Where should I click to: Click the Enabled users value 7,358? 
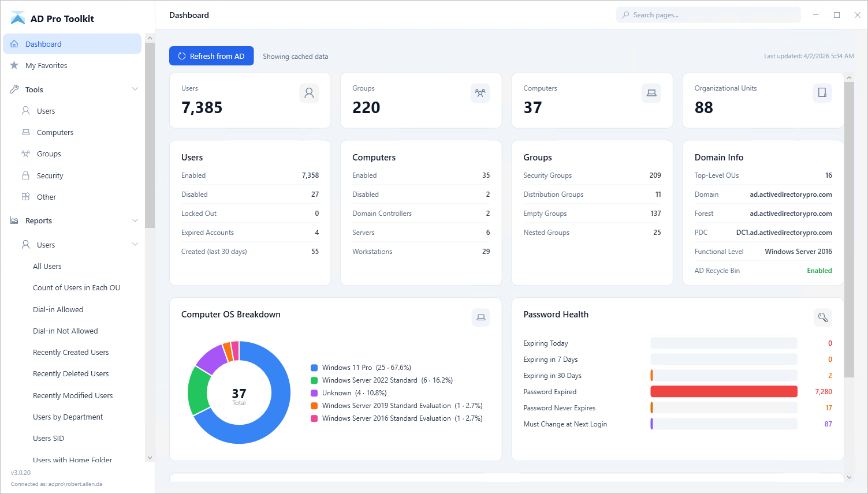(310, 175)
